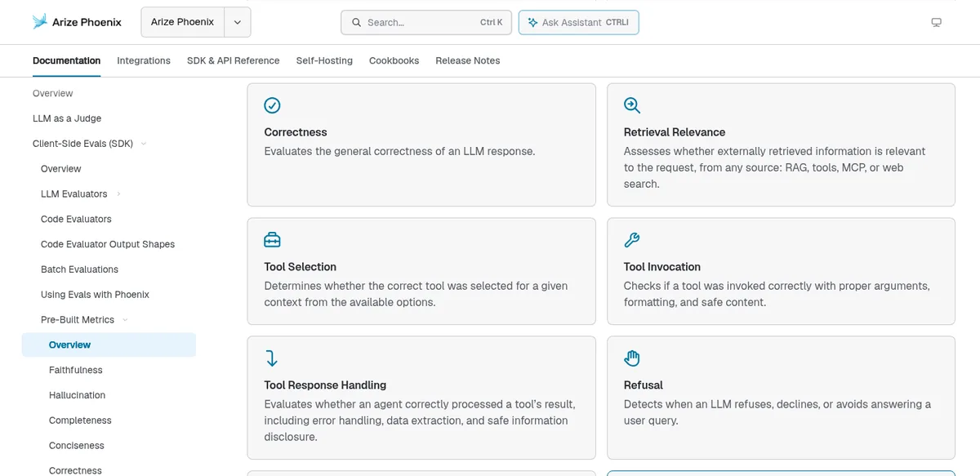Open the Tool Invocation card title
Screen dimensions: 980x476
click(x=662, y=267)
